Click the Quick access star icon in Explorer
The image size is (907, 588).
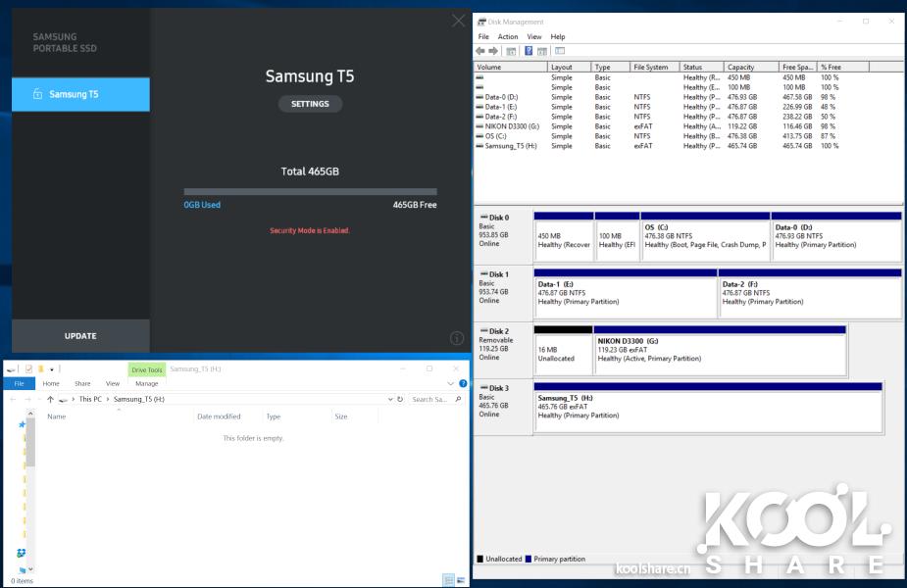[22, 424]
